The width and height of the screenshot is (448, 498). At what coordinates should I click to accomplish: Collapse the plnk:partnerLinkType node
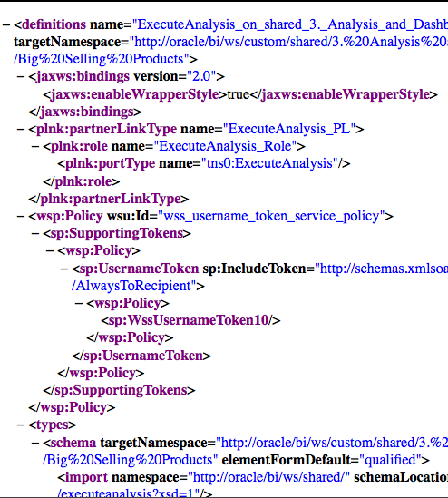pos(21,130)
